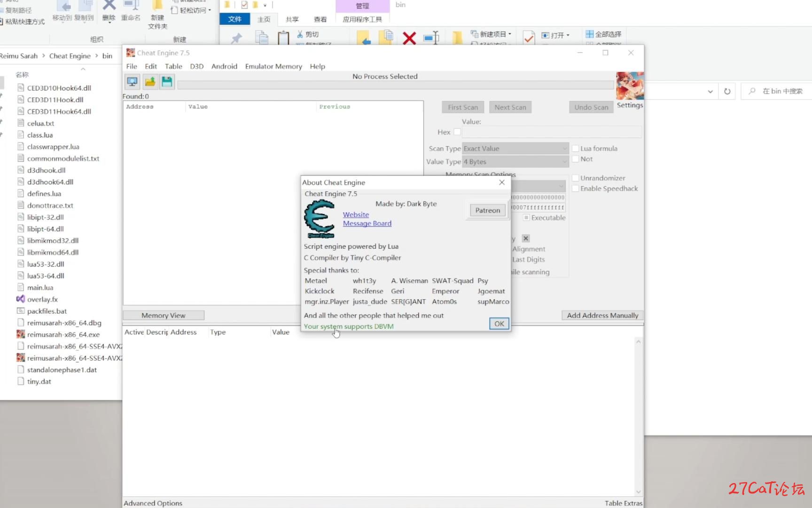Click the Next Scan button

pyautogui.click(x=510, y=107)
